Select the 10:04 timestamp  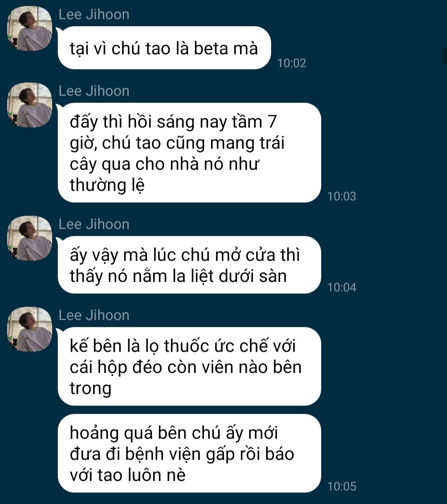point(341,287)
